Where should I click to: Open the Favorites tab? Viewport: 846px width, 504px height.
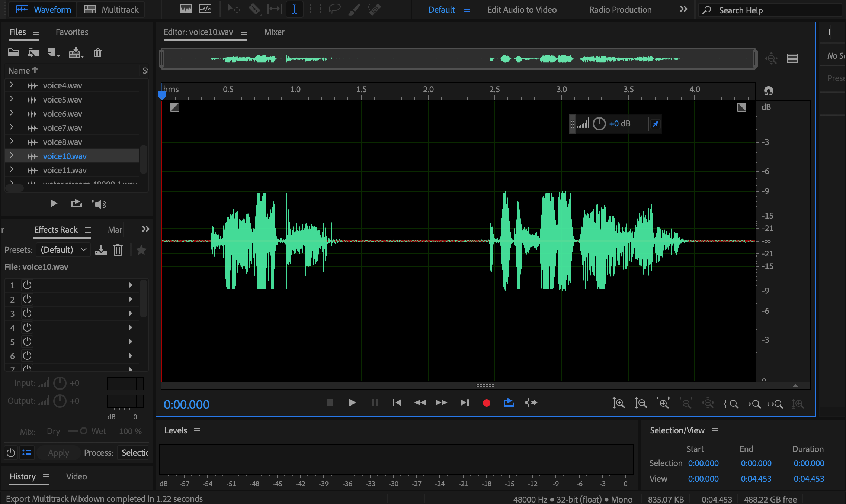72,32
